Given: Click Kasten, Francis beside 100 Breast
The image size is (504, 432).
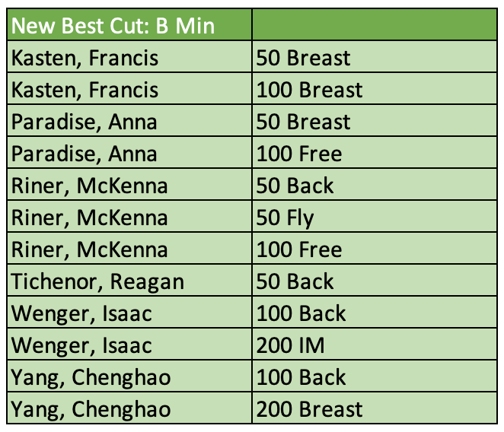Looking at the screenshot, I should click(129, 91).
